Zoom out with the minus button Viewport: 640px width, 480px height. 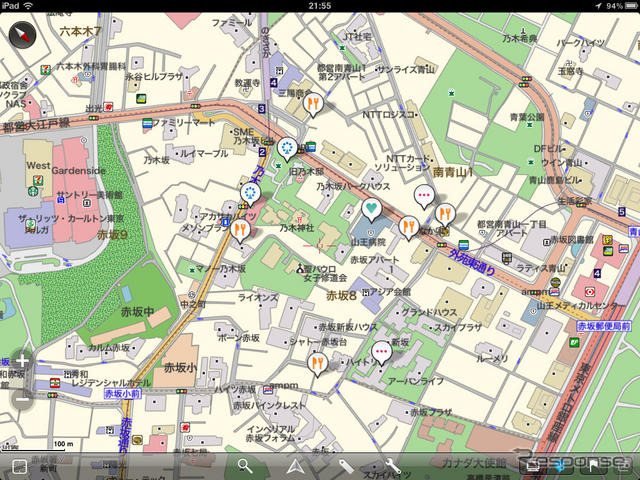pos(22,399)
